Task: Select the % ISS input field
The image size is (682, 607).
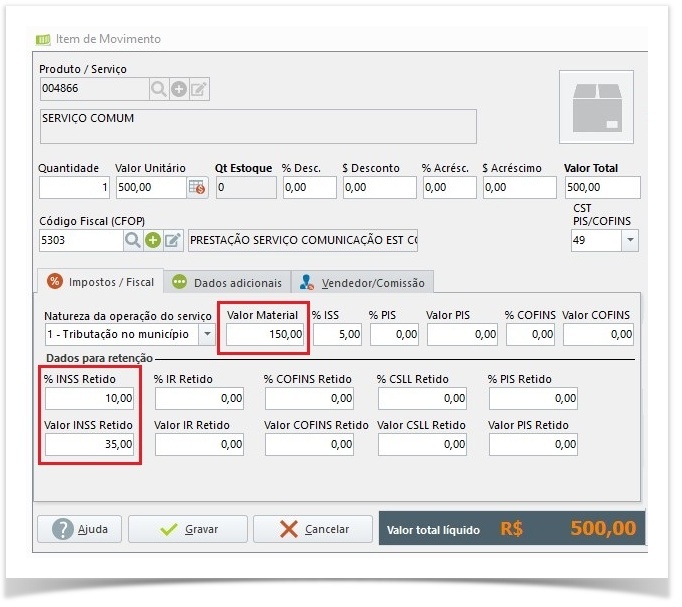Action: (x=337, y=334)
